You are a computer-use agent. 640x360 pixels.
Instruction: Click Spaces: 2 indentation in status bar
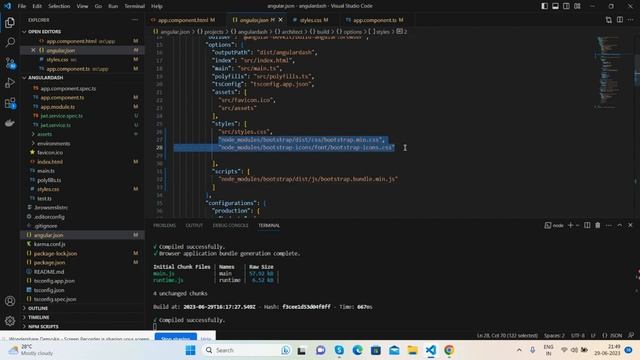[554, 336]
